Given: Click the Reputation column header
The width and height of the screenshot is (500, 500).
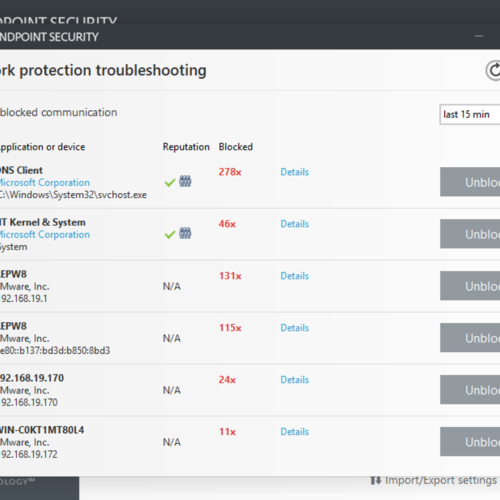Looking at the screenshot, I should pyautogui.click(x=186, y=147).
